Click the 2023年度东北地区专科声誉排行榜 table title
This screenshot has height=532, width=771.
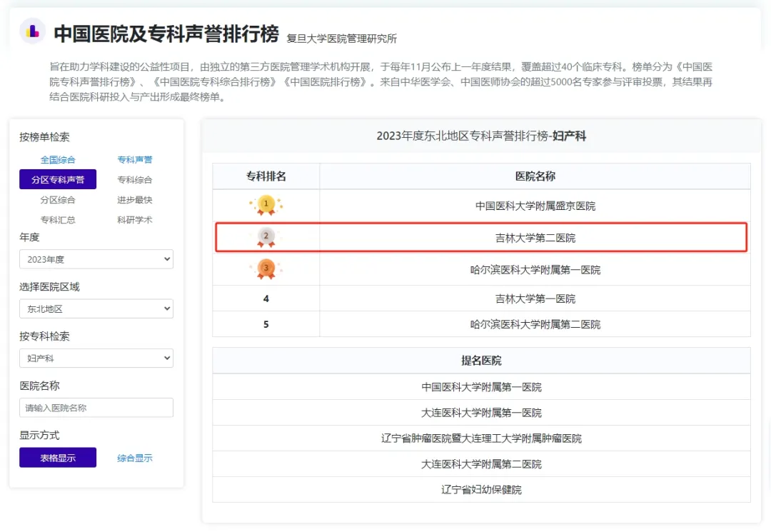click(x=481, y=136)
